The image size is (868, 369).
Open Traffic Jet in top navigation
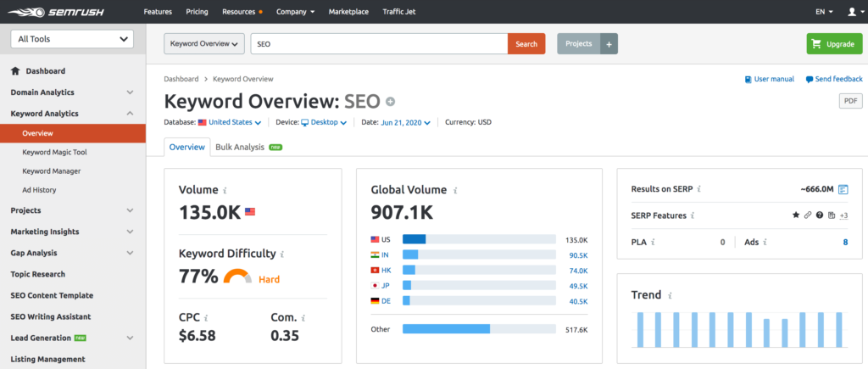[x=399, y=12]
